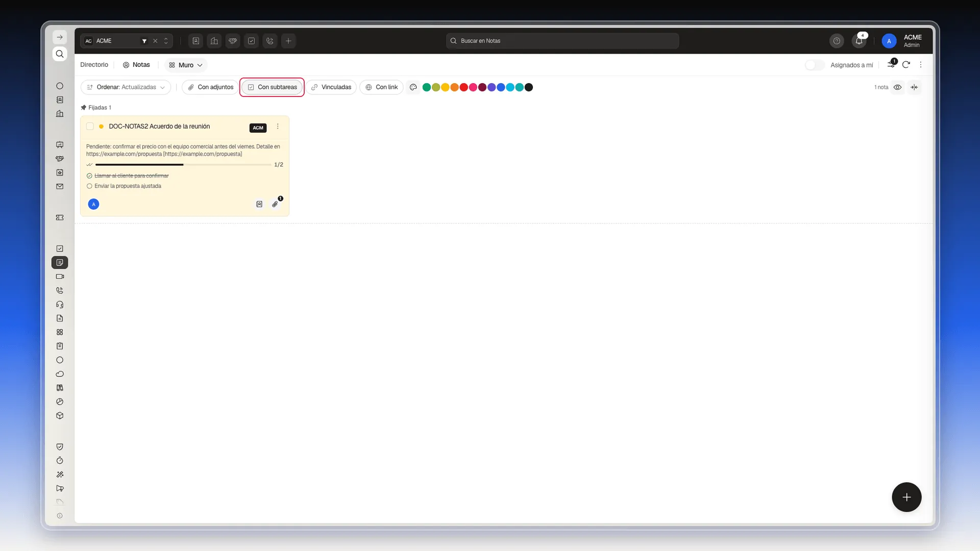The width and height of the screenshot is (980, 551).
Task: Open the companies building shortcut in top bar
Action: point(214,41)
